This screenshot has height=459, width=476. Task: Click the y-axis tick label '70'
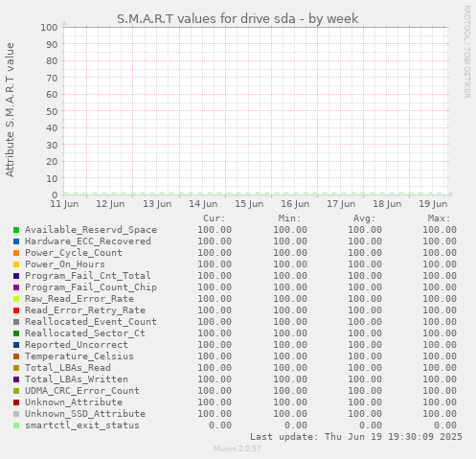(52, 78)
